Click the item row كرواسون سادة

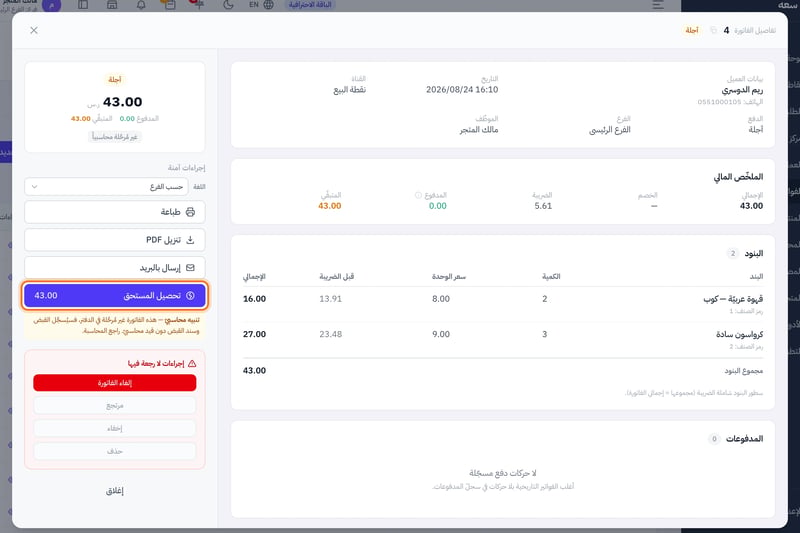click(x=503, y=340)
